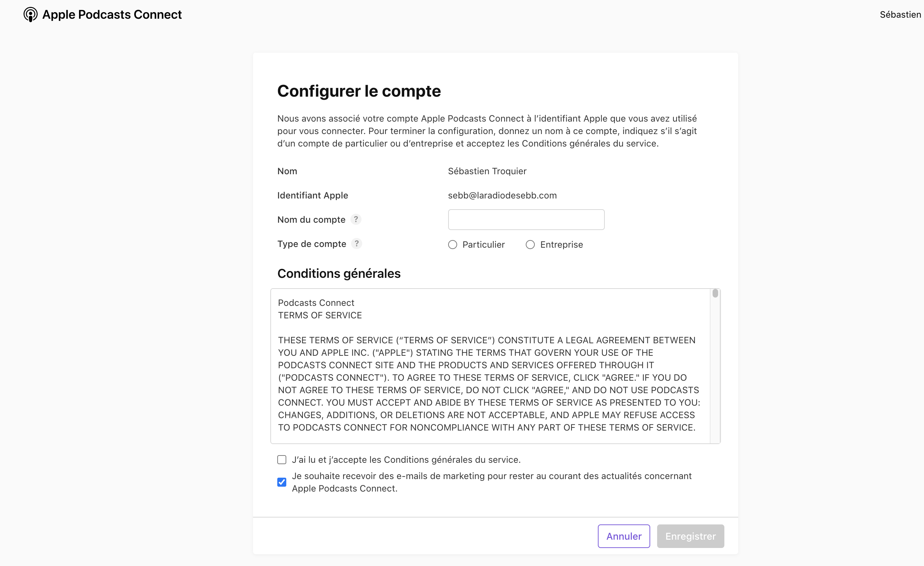
Task: Focus the Nom du compte text field
Action: pos(526,220)
